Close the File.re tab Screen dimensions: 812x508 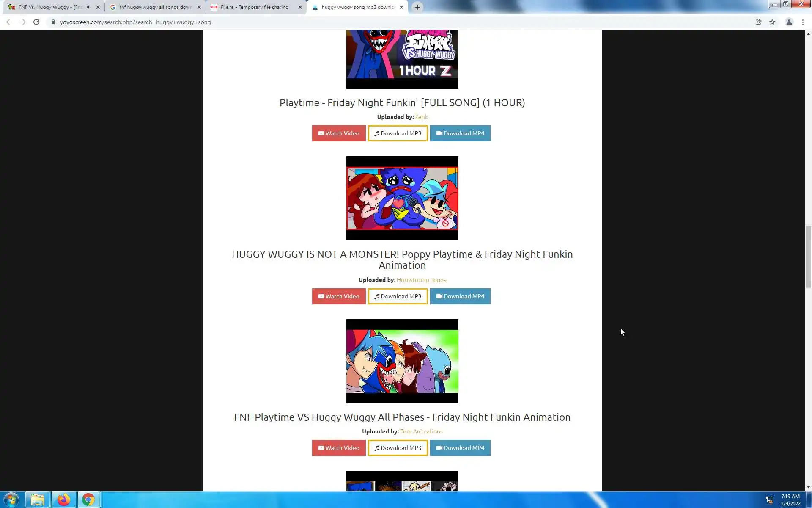tap(300, 7)
